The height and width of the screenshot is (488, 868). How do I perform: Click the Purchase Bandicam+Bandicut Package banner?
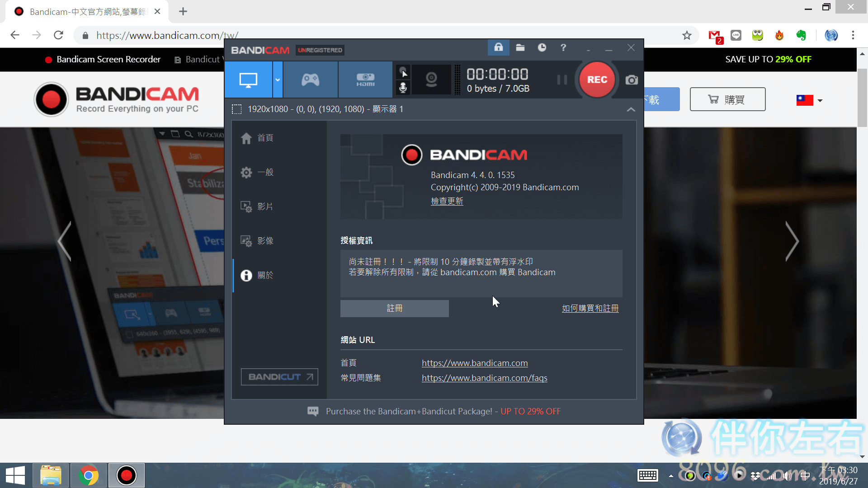tap(443, 412)
